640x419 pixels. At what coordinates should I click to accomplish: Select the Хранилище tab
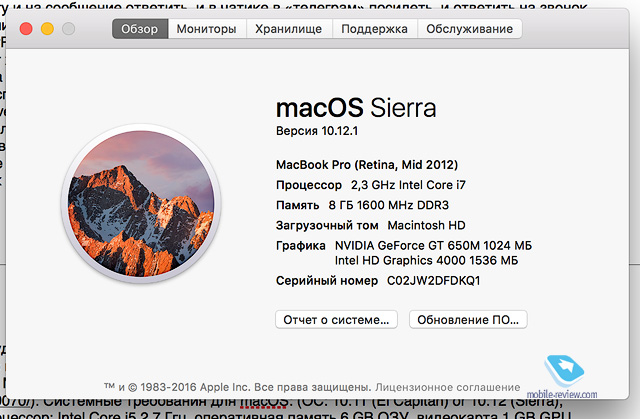[x=289, y=29]
